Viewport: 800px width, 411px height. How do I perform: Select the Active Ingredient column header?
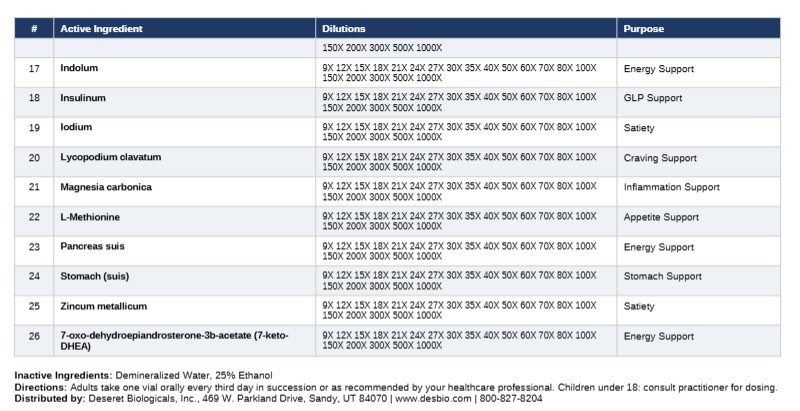click(x=100, y=29)
